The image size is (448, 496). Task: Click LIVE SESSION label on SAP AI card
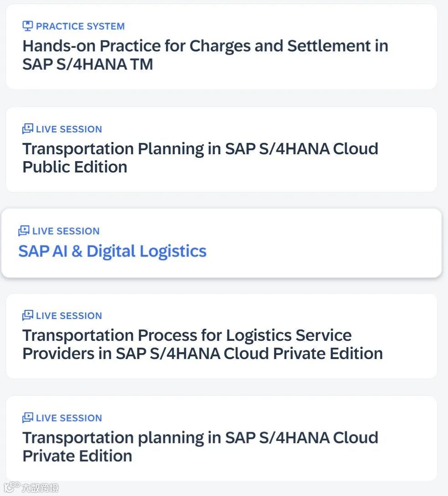pos(66,231)
